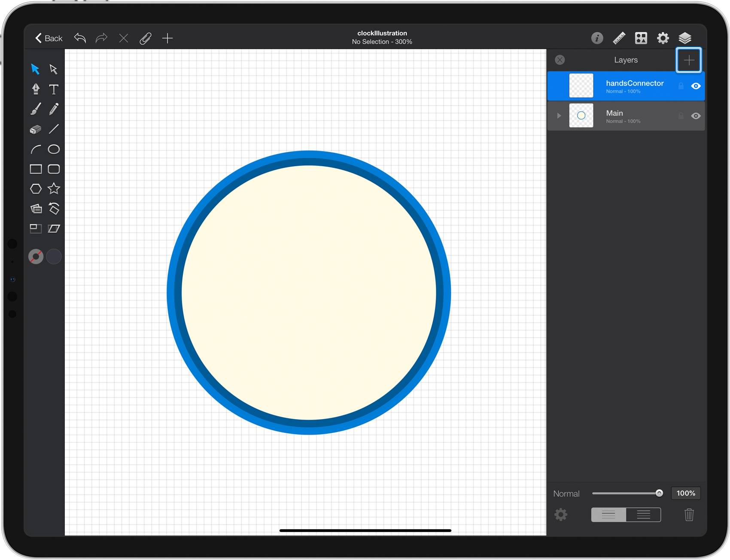Lock the Main layer

681,116
